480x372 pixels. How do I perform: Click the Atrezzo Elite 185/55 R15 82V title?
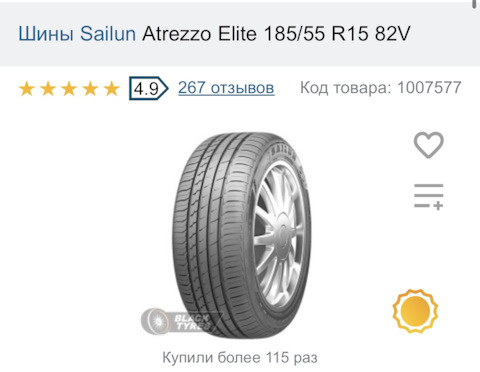point(276,34)
